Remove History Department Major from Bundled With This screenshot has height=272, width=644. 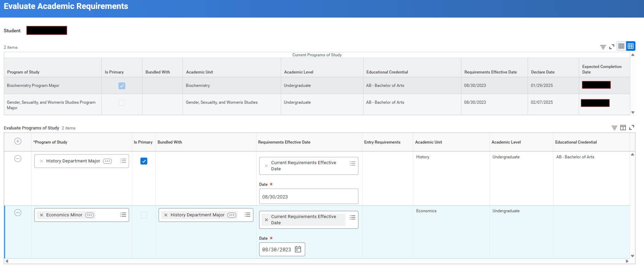[x=166, y=215]
